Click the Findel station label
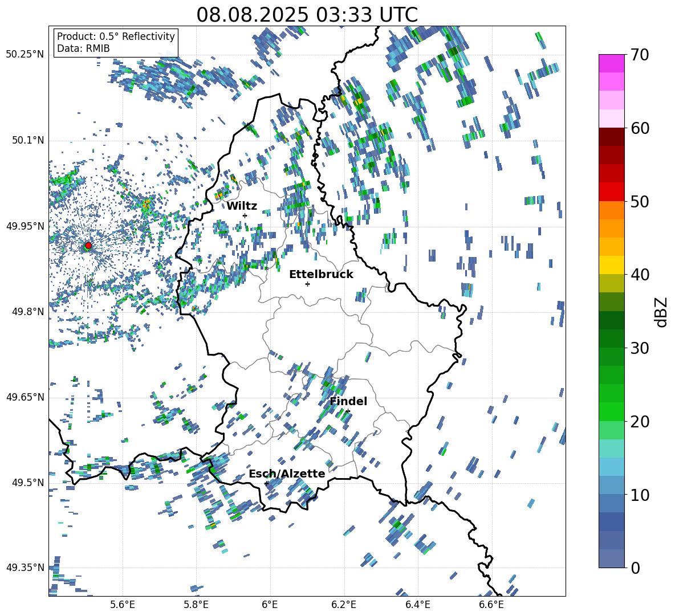Image resolution: width=675 pixels, height=616 pixels. (348, 401)
